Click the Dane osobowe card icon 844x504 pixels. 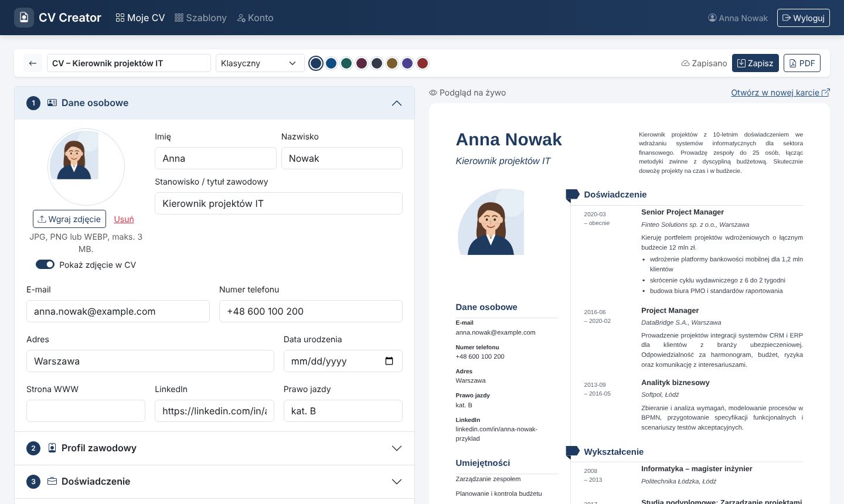pos(52,103)
